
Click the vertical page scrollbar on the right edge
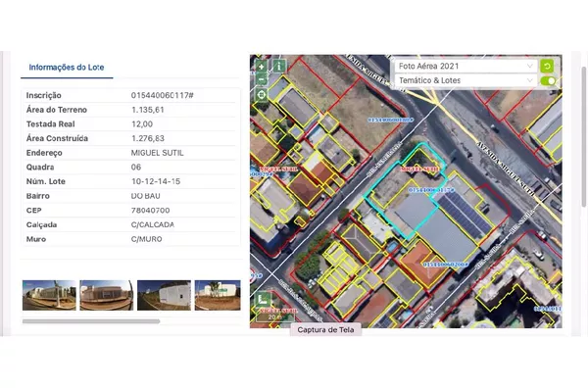[x=583, y=137]
